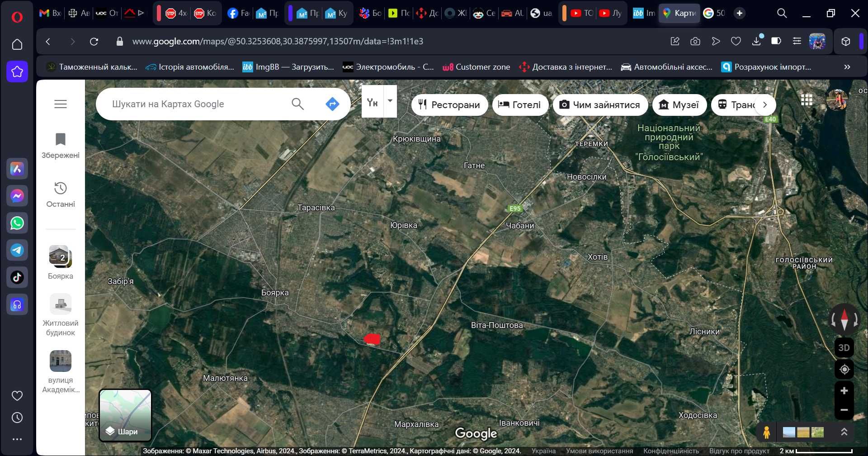Open WhatsApp in Opera sidebar
The image size is (868, 456).
(17, 223)
